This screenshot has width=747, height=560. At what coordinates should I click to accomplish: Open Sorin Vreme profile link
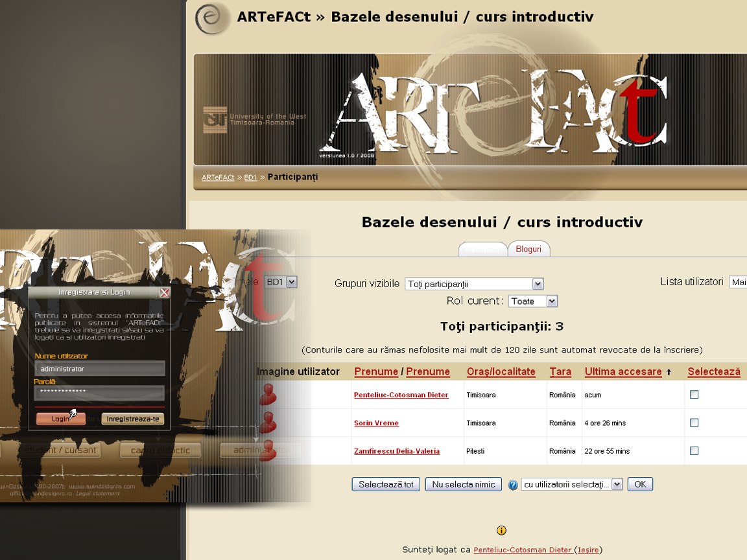coord(376,423)
